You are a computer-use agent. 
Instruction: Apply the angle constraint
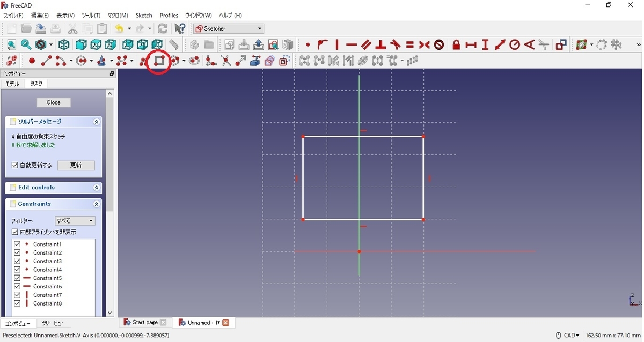tap(529, 45)
